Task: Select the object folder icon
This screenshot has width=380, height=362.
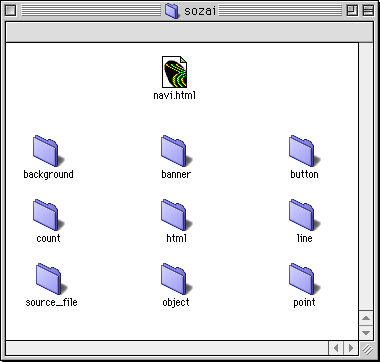Action: pos(176,279)
